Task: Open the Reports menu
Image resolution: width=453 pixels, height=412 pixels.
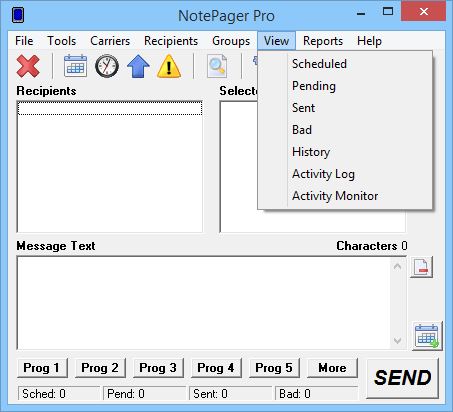Action: (x=323, y=41)
